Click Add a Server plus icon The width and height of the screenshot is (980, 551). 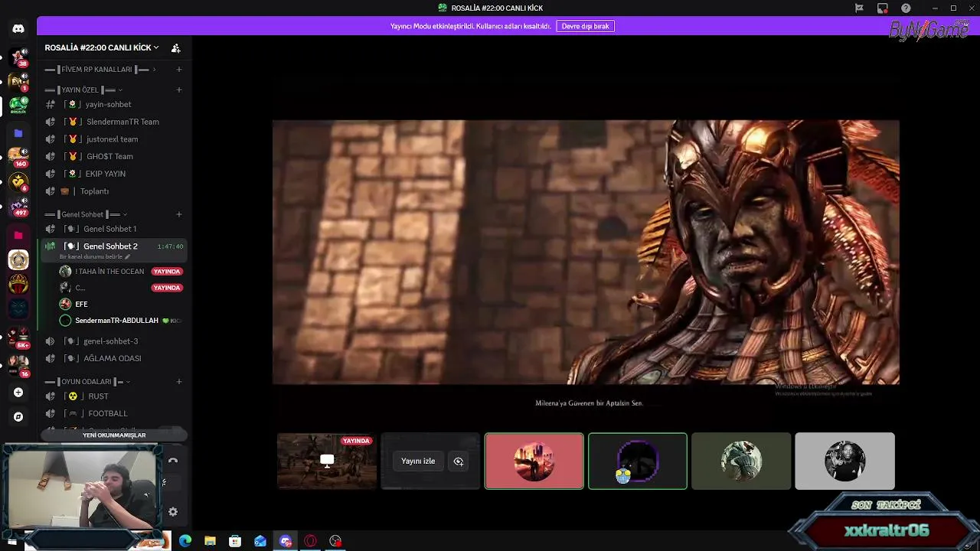pyautogui.click(x=18, y=393)
